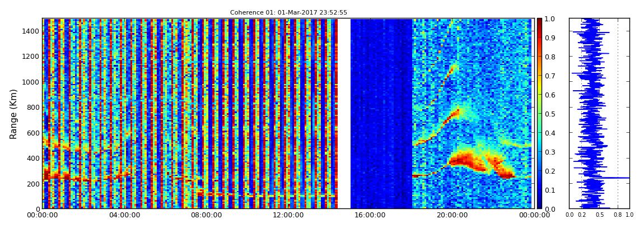Viewport: 644px width, 228px height.
Task: Click the colorbar label 0.3
Action: click(549, 152)
